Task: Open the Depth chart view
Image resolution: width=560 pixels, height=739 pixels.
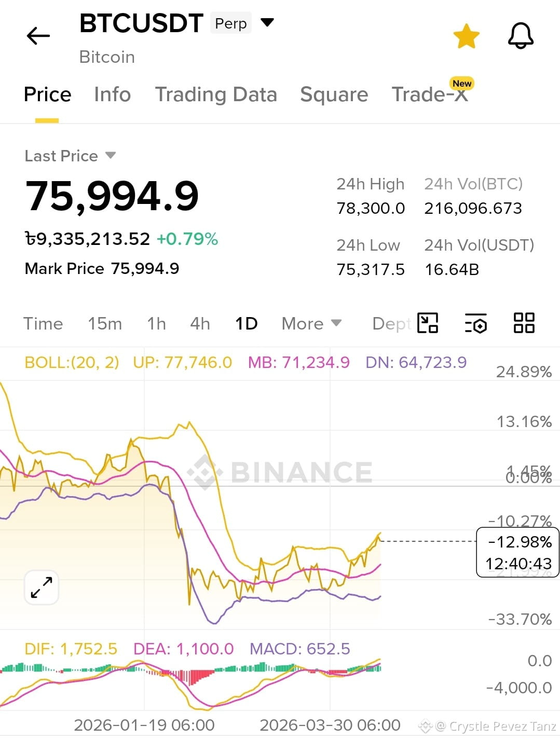Action: 392,323
